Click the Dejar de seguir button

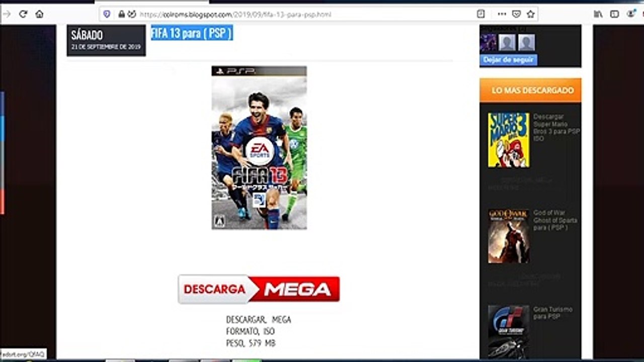[508, 59]
